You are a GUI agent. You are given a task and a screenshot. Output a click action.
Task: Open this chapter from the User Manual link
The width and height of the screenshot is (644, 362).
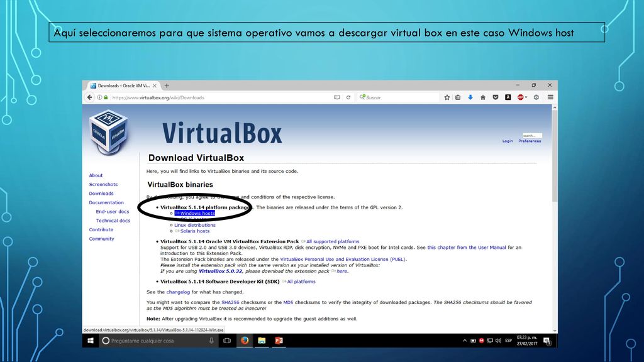tap(467, 248)
